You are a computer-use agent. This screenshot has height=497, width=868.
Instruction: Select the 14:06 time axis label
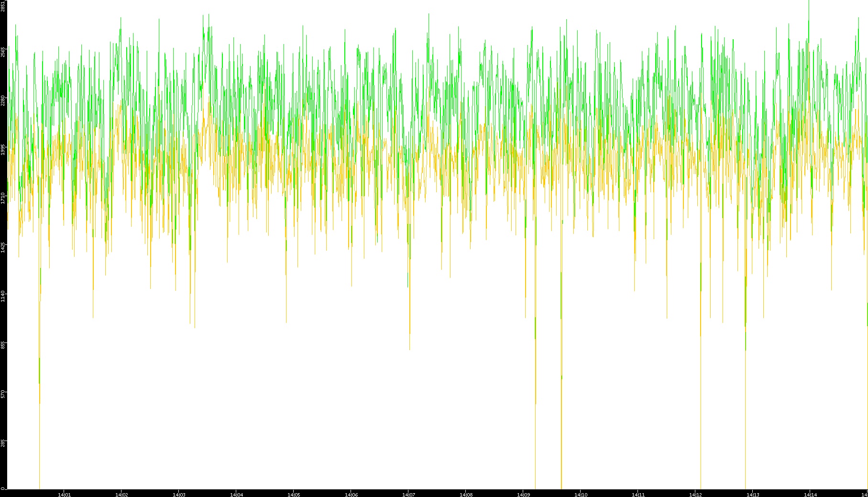(351, 495)
